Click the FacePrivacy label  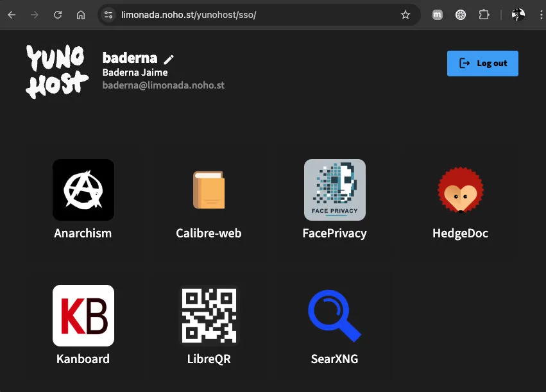(335, 234)
